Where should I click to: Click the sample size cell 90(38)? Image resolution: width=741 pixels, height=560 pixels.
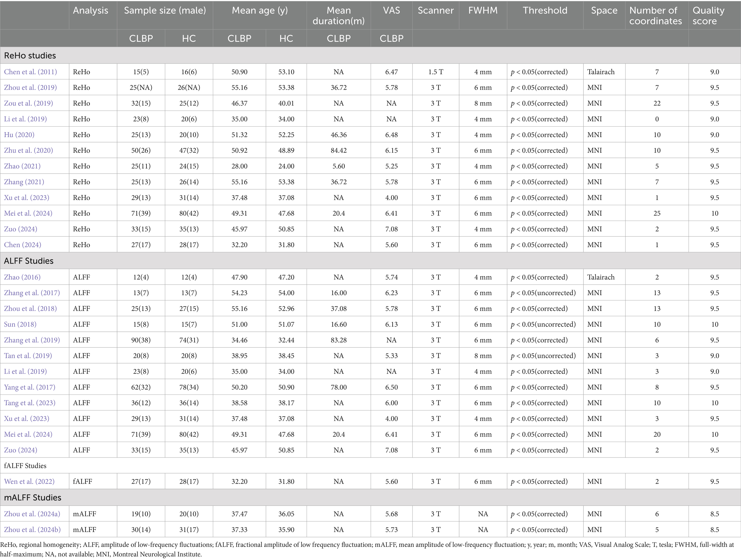point(141,340)
